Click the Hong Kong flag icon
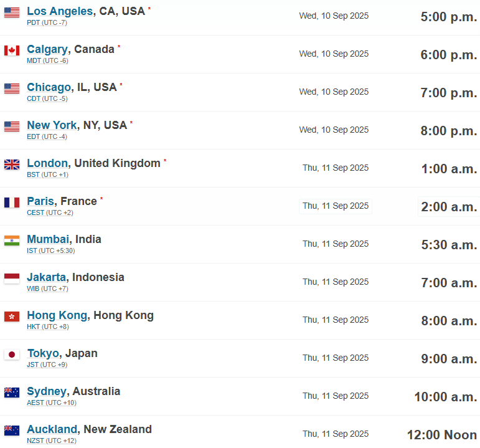The height and width of the screenshot is (448, 480). 12,317
